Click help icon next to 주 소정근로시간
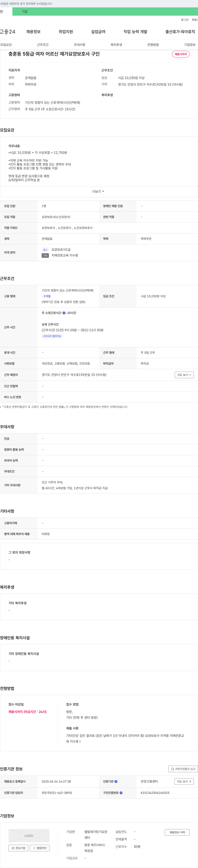The height and width of the screenshot is (868, 198). pyautogui.click(x=64, y=313)
